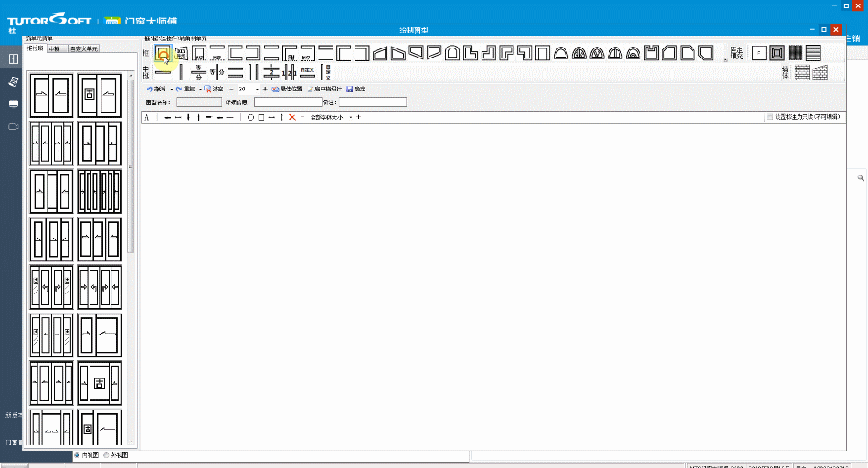Click the 备注 remarks input field
This screenshot has height=468, width=868.
373,102
